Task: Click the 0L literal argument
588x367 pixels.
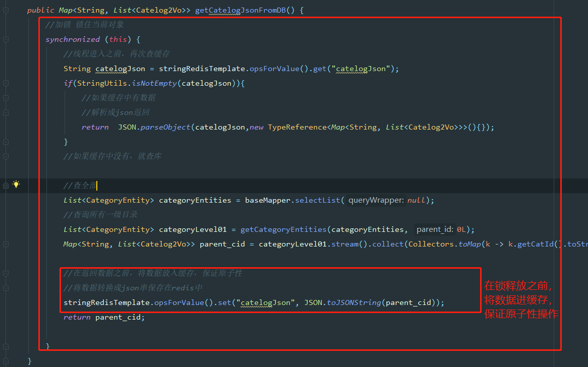Action: [x=461, y=229]
